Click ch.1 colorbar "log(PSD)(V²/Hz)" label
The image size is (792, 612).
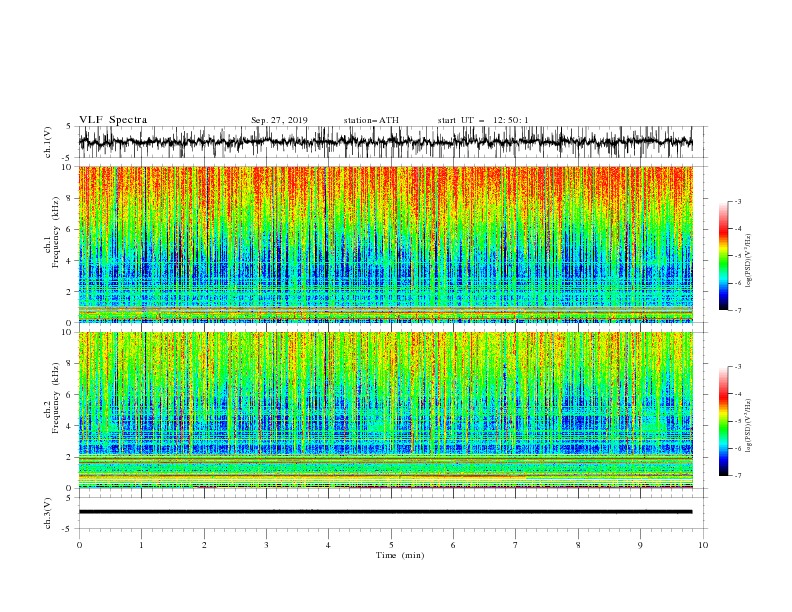749,261
